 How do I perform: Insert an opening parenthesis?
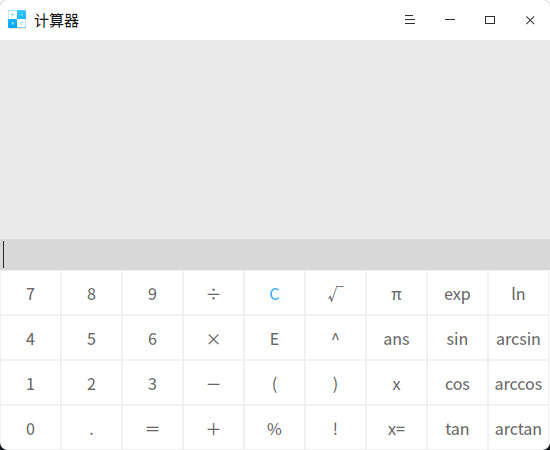pyautogui.click(x=274, y=383)
